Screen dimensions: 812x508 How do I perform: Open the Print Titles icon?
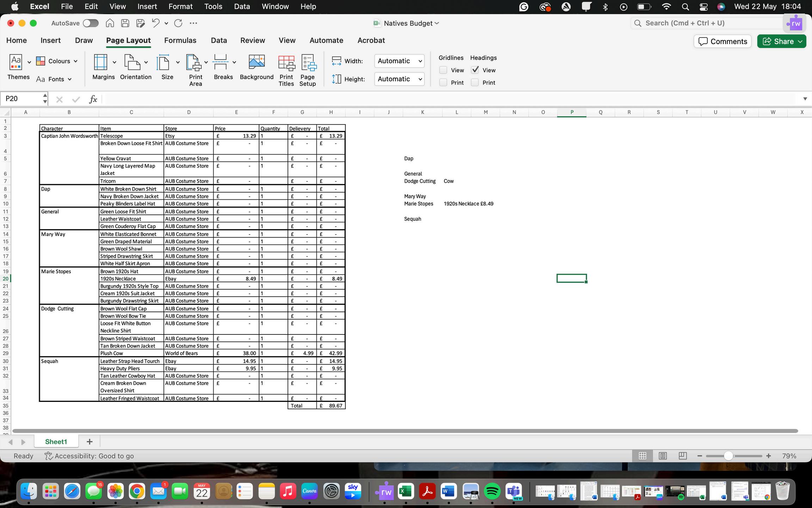coord(286,64)
